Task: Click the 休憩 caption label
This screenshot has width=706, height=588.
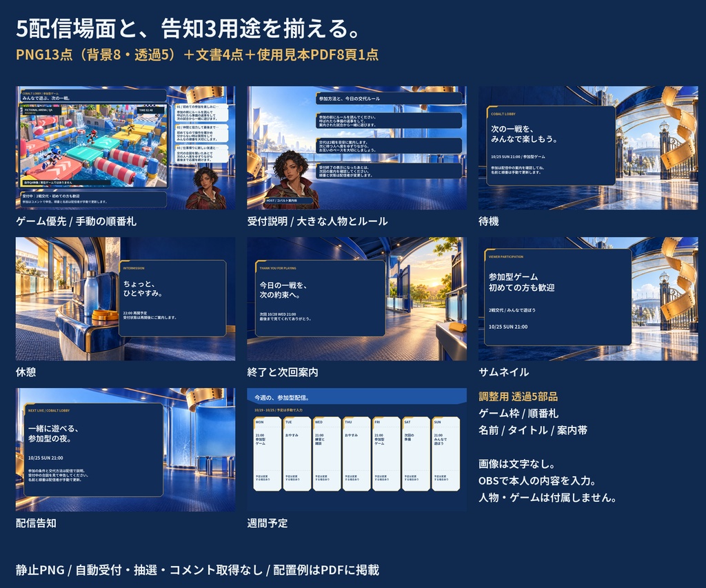Action: pyautogui.click(x=26, y=372)
